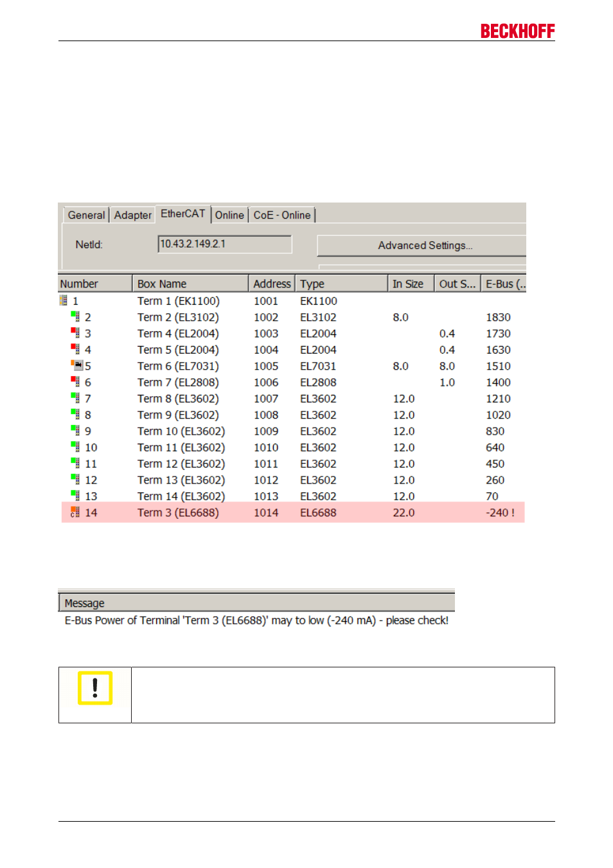Select the Term 1 (EK1100) row name
Image resolution: width=613 pixels, height=868 pixels.
pyautogui.click(x=179, y=301)
